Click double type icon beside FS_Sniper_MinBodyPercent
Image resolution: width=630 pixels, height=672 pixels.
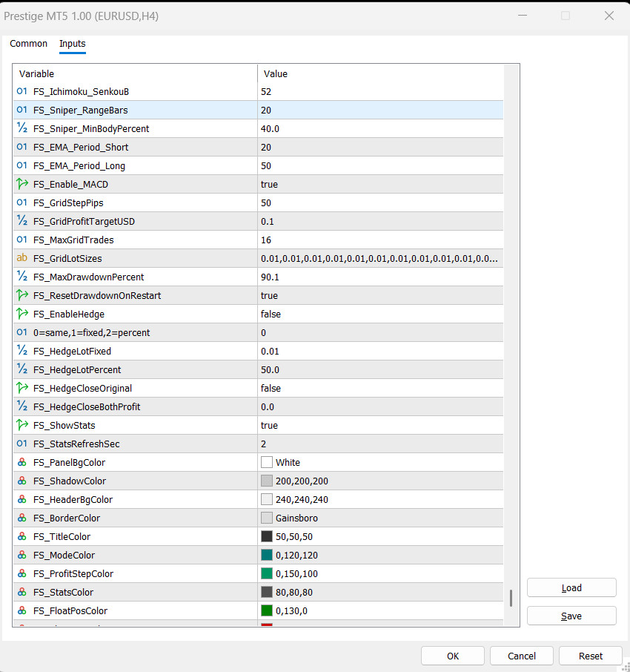coord(21,128)
